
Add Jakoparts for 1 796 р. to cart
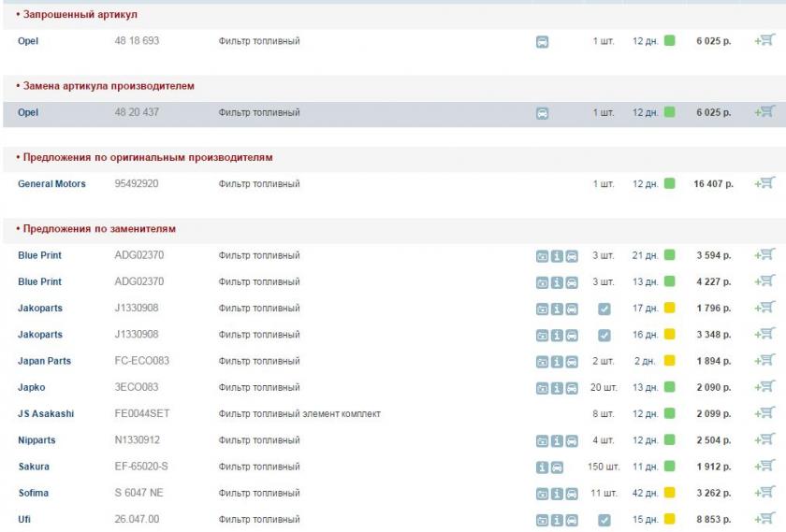point(765,308)
